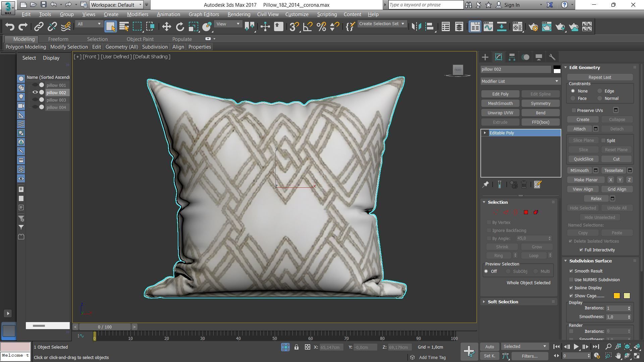Toggle the Angle Snap icon
Viewport: 644px width, 362px height.
pos(308,26)
